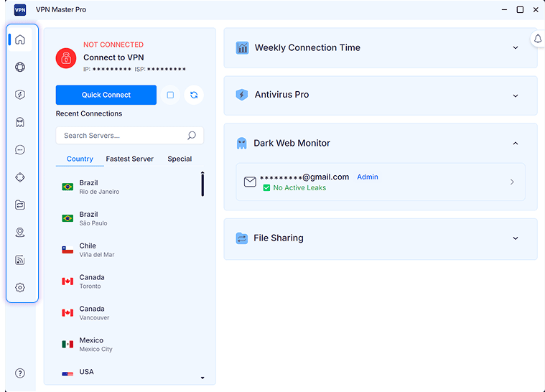Open the gmail account details chevron
Screen dimensions: 545x392
512,182
